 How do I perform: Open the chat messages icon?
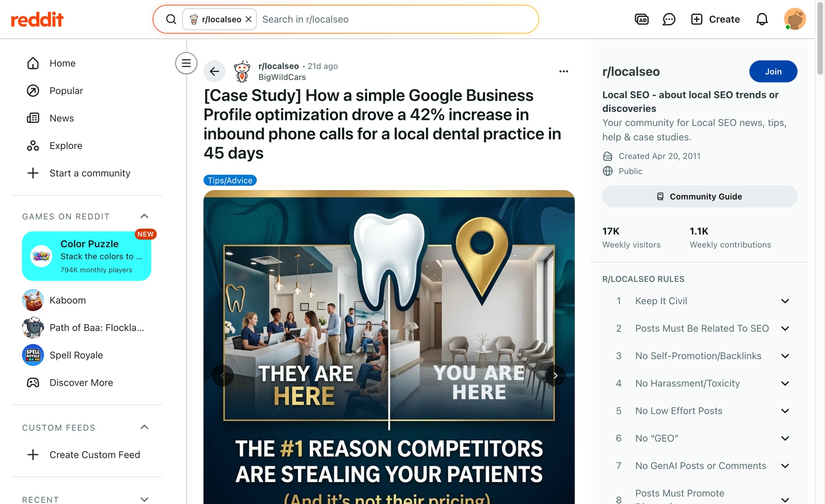pyautogui.click(x=669, y=19)
